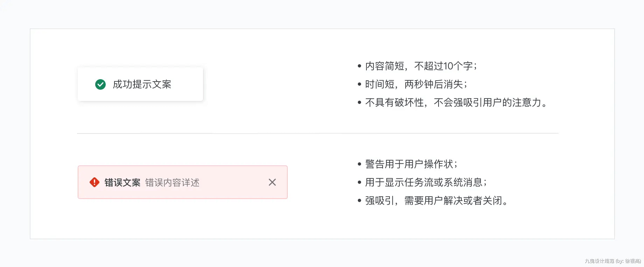The width and height of the screenshot is (644, 267).
Task: Click the bullet dot before 时间短
Action: tap(359, 84)
